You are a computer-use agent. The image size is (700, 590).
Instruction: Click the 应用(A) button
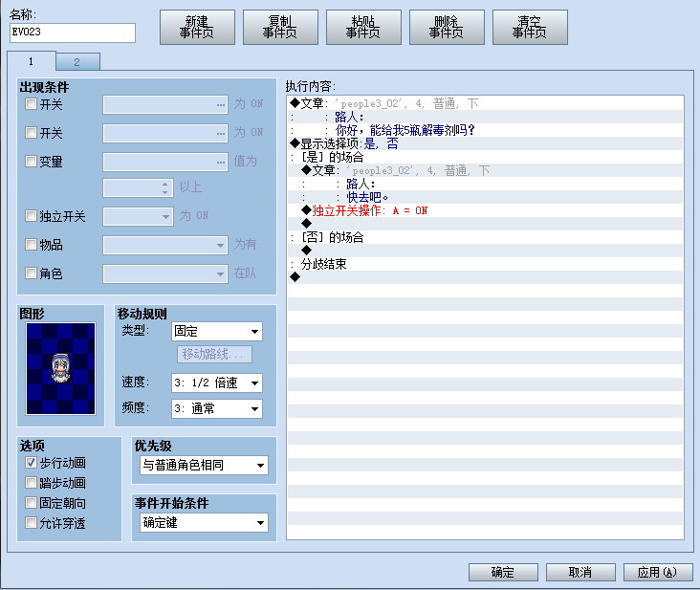(x=658, y=572)
